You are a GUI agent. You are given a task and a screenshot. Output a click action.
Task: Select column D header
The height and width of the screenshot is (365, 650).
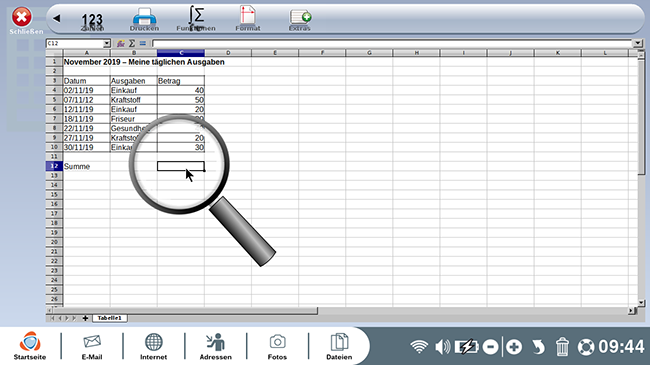[x=228, y=53]
